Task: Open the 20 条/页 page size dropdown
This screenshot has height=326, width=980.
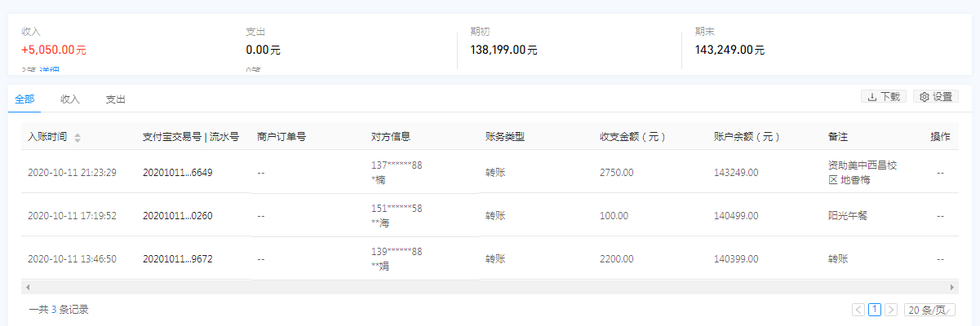Action: point(929,310)
